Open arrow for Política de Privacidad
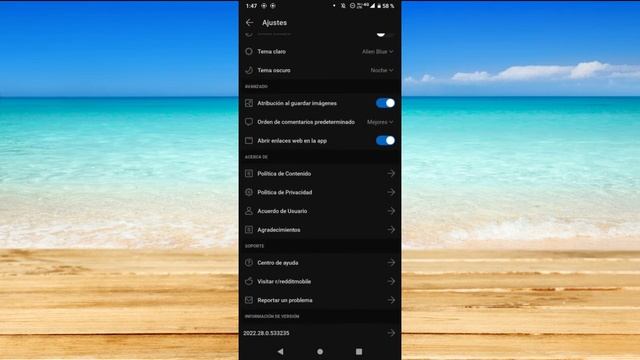The width and height of the screenshot is (640, 360). click(391, 192)
